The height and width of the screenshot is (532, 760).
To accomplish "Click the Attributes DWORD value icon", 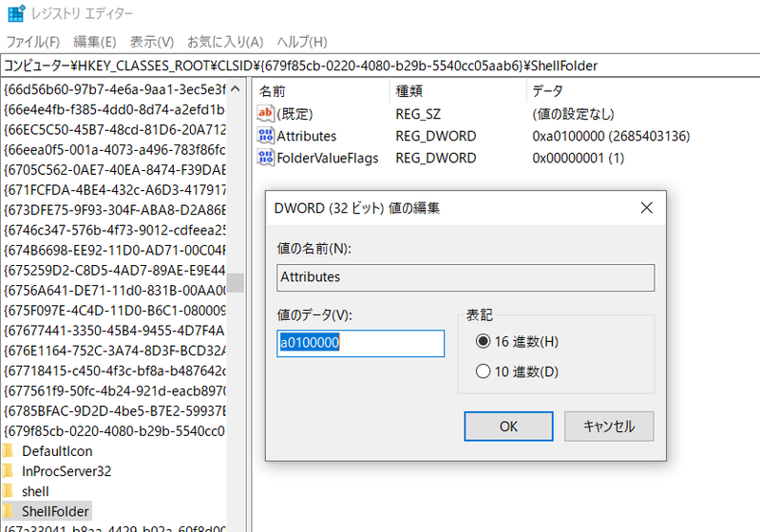I will click(x=266, y=136).
